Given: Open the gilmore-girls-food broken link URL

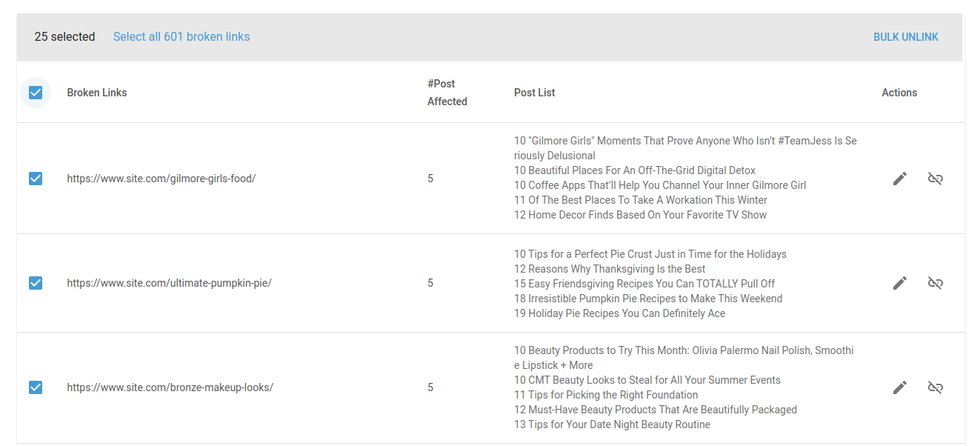Looking at the screenshot, I should 161,179.
